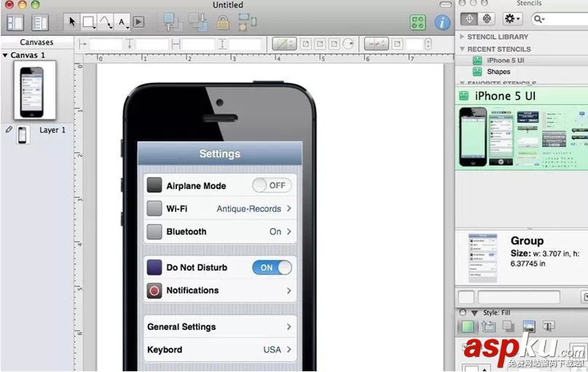Viewport: 588px width, 372px height.
Task: Click the red Notifications row icon on canvas
Action: pos(154,290)
